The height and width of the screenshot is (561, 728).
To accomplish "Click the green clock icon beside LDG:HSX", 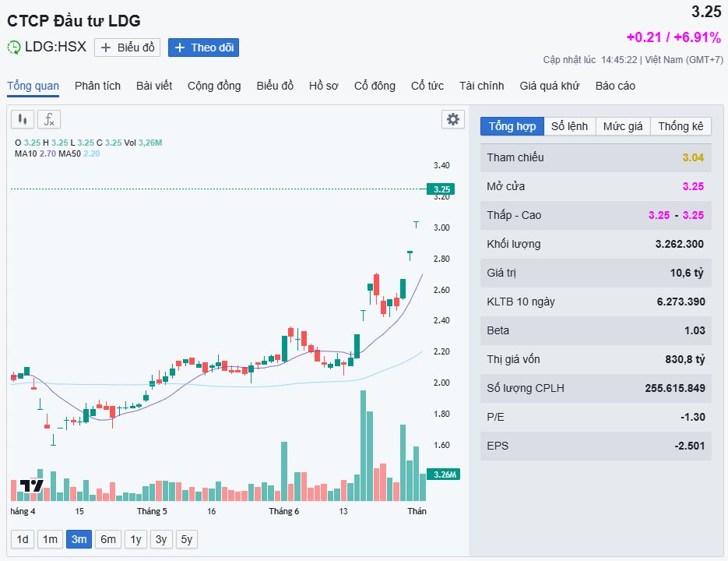I will pyautogui.click(x=14, y=47).
